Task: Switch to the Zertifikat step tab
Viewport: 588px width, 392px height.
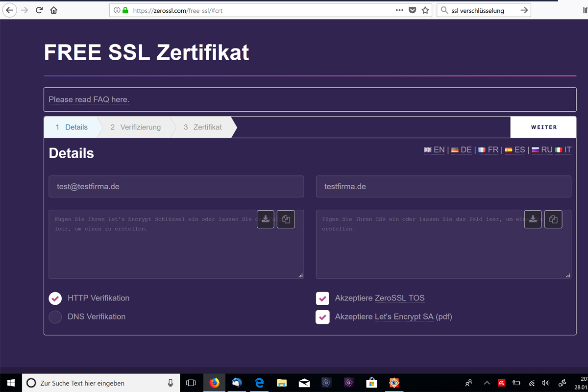Action: click(203, 127)
